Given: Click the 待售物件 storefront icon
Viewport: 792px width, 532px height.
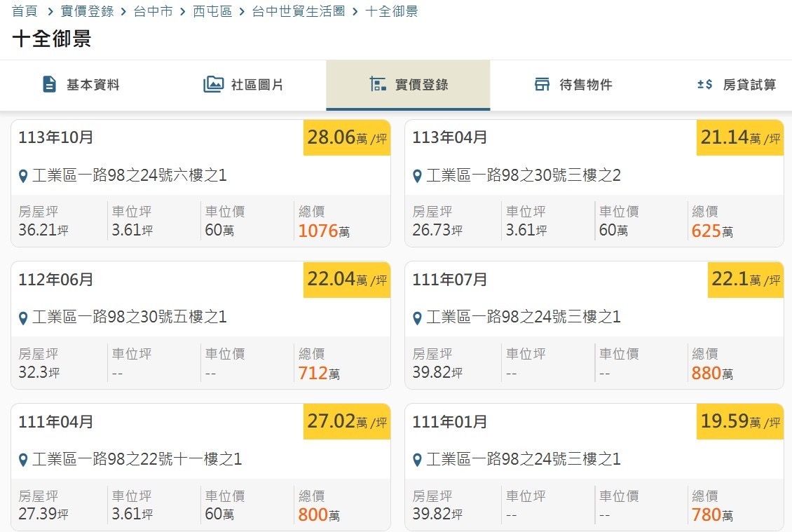Looking at the screenshot, I should 542,85.
